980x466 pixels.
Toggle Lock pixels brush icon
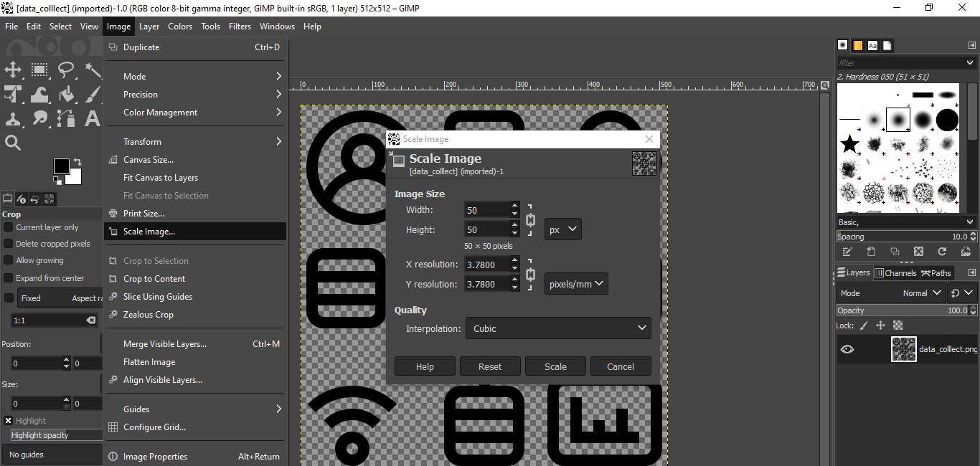(864, 325)
